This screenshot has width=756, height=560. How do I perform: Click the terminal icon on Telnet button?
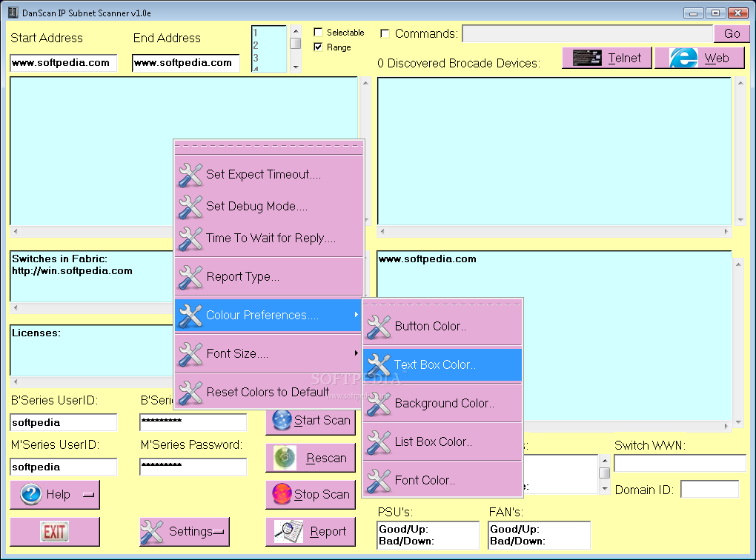pyautogui.click(x=587, y=58)
